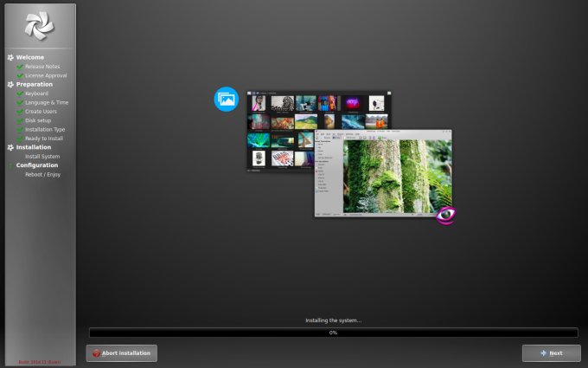Select the Keyboard step
The image size is (588, 368).
(36, 94)
